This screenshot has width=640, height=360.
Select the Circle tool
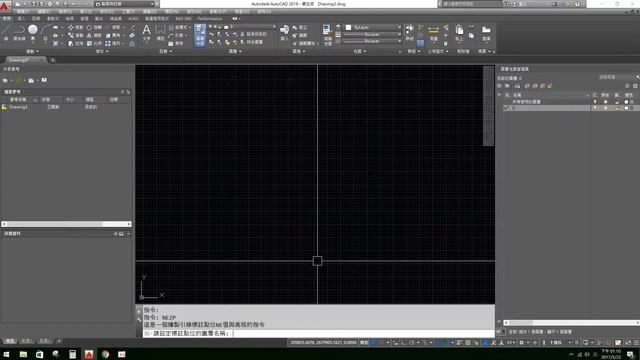(33, 32)
